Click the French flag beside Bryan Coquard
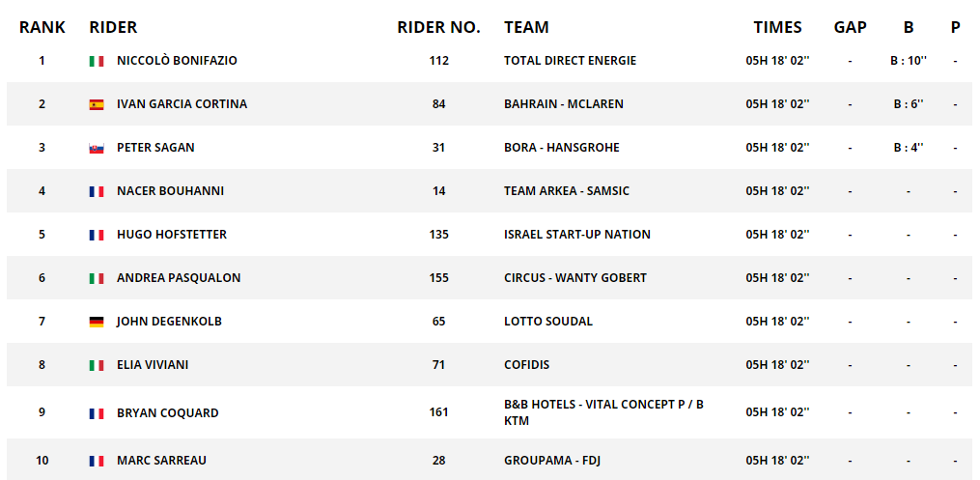 click(97, 413)
